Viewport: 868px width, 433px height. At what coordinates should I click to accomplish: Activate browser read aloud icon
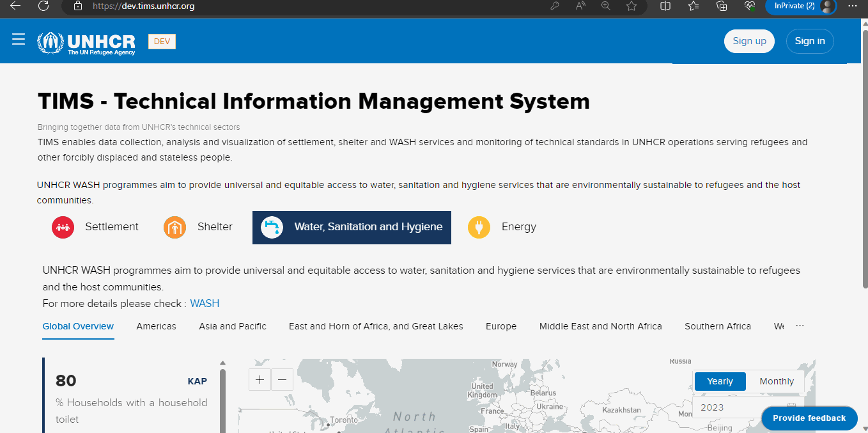pyautogui.click(x=580, y=6)
